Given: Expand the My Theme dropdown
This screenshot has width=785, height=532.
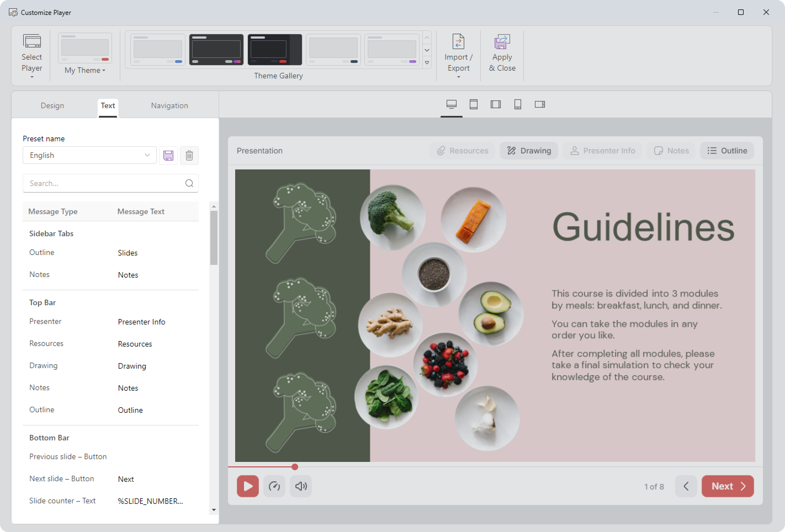Looking at the screenshot, I should tap(85, 70).
